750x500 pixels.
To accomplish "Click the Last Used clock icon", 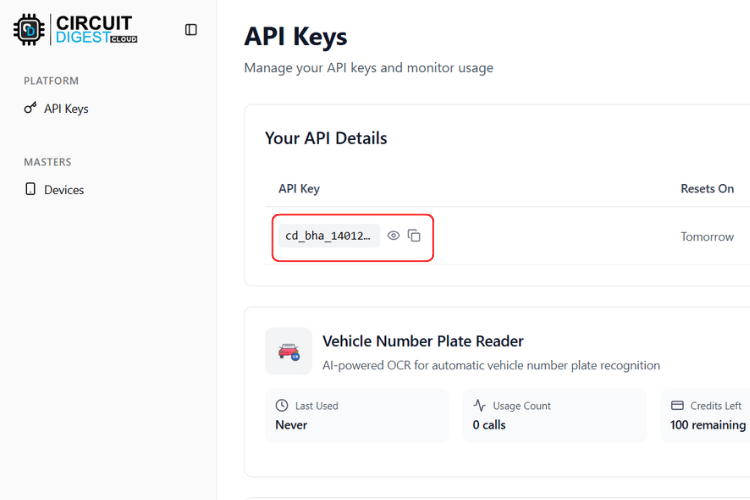I will 282,406.
